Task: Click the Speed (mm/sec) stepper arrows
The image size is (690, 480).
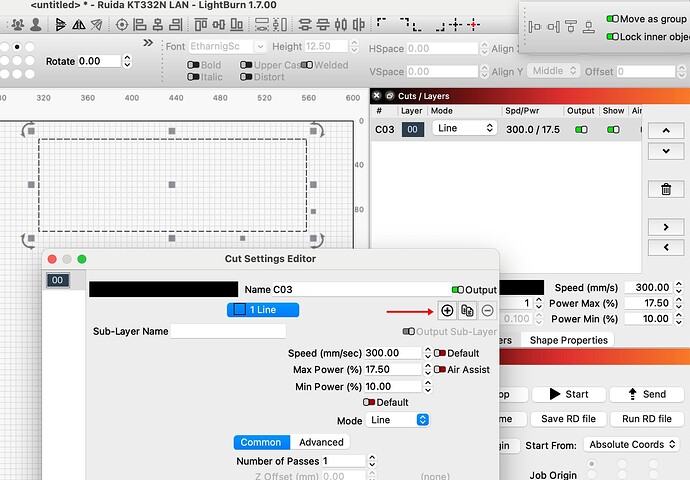Action: [427, 353]
